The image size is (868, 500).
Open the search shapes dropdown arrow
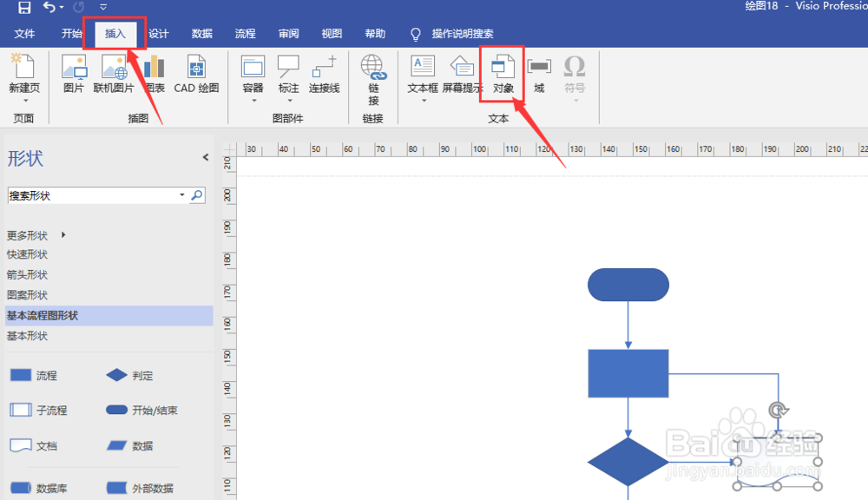181,195
